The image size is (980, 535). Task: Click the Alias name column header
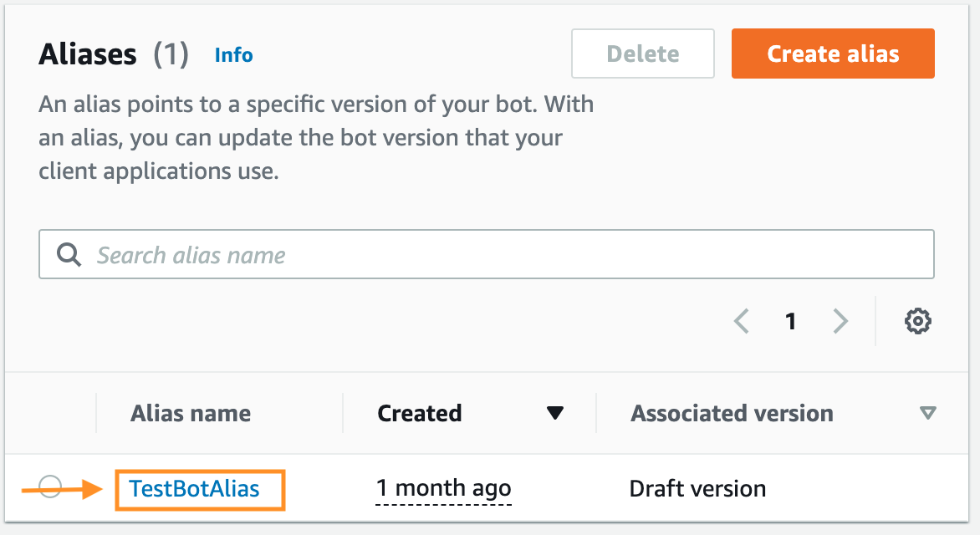191,413
